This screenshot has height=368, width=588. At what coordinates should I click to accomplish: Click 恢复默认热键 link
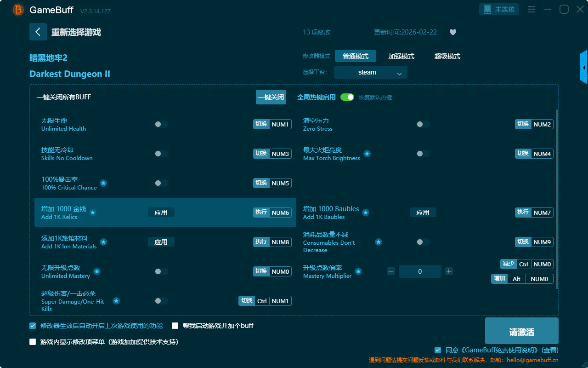pos(375,98)
